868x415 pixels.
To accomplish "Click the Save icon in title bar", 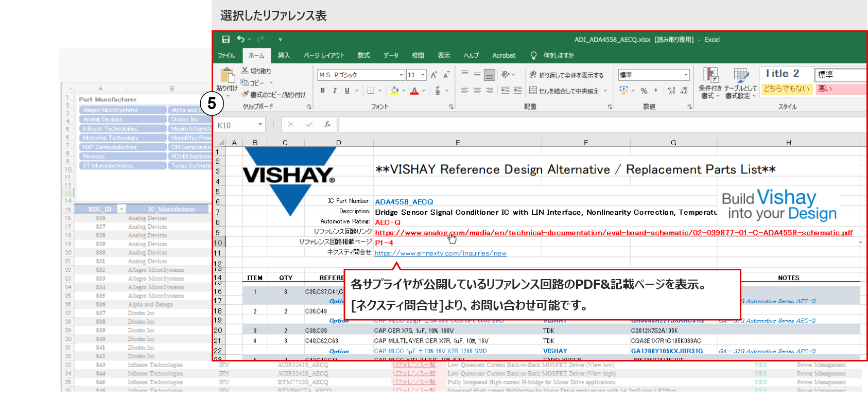I will point(225,39).
